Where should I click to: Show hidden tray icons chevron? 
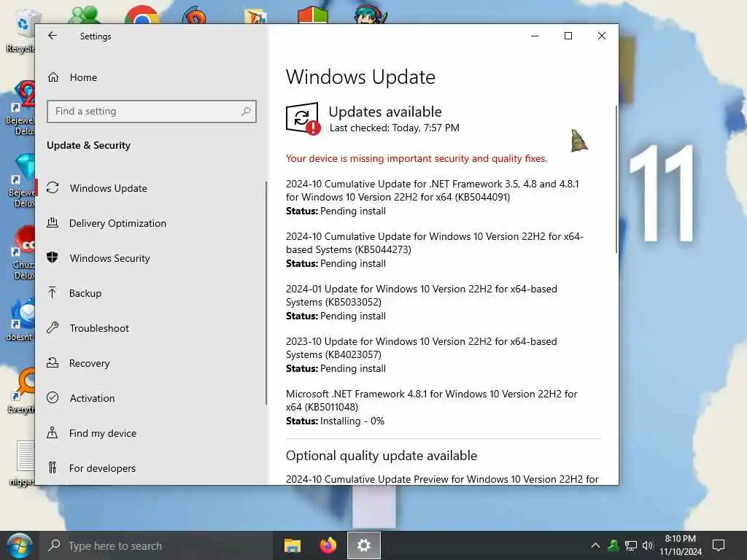595,545
